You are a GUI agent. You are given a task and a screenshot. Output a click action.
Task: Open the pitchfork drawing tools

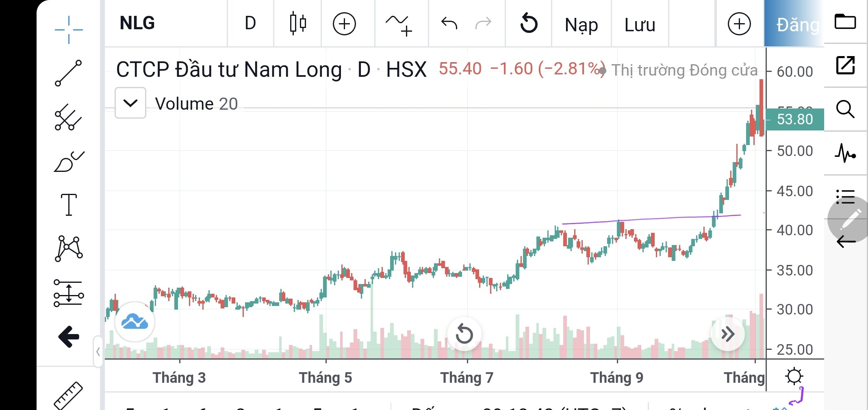point(68,117)
